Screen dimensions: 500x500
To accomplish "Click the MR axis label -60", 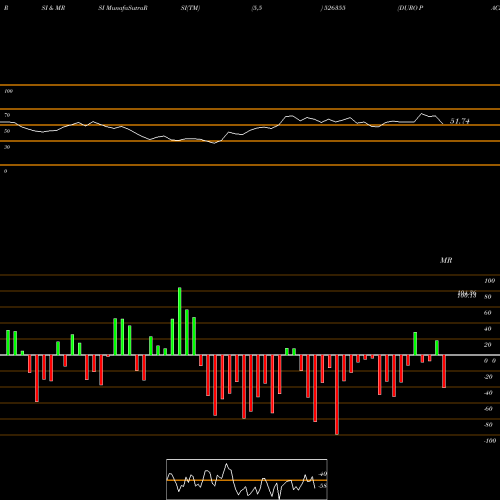I will 488,409.
